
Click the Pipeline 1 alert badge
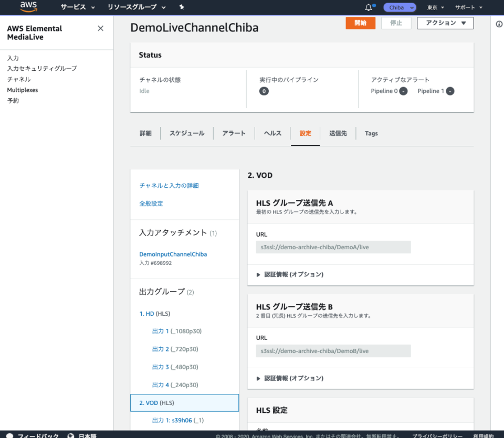click(450, 91)
